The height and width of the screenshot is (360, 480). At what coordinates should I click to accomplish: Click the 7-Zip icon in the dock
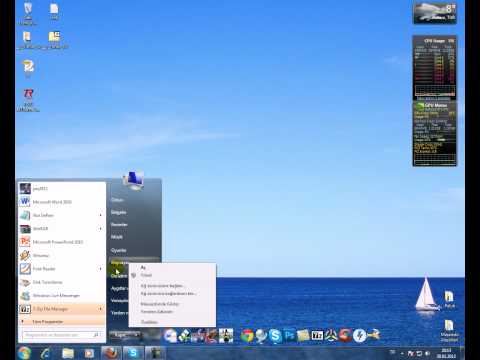(x=317, y=335)
